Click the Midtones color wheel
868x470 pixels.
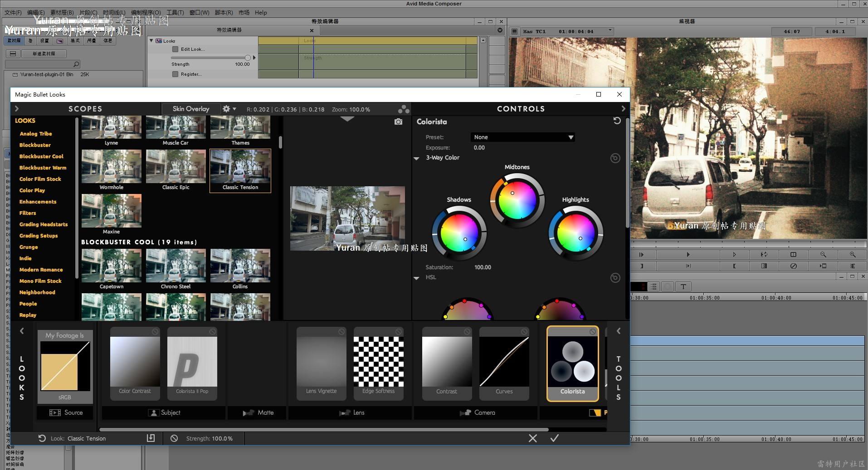(x=517, y=200)
